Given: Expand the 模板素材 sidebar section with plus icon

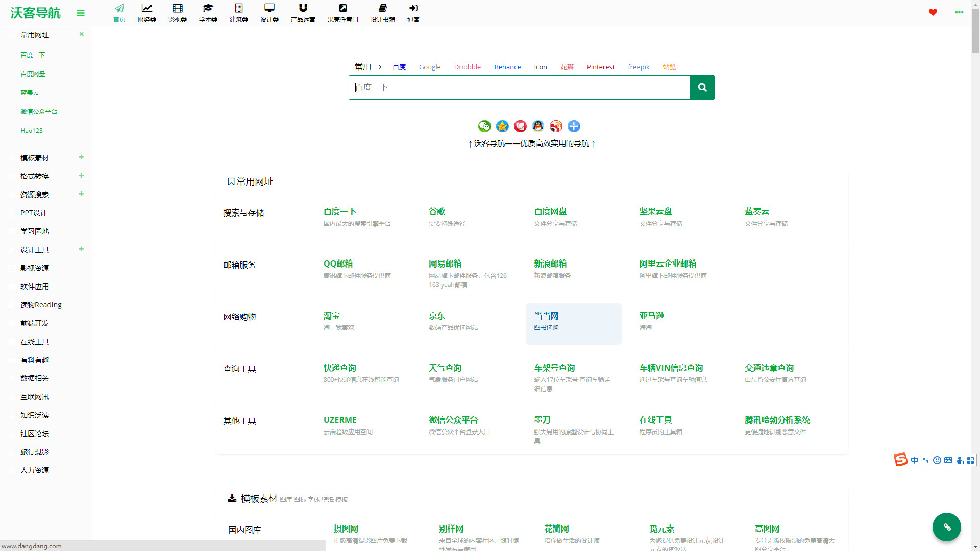Looking at the screenshot, I should tap(81, 157).
